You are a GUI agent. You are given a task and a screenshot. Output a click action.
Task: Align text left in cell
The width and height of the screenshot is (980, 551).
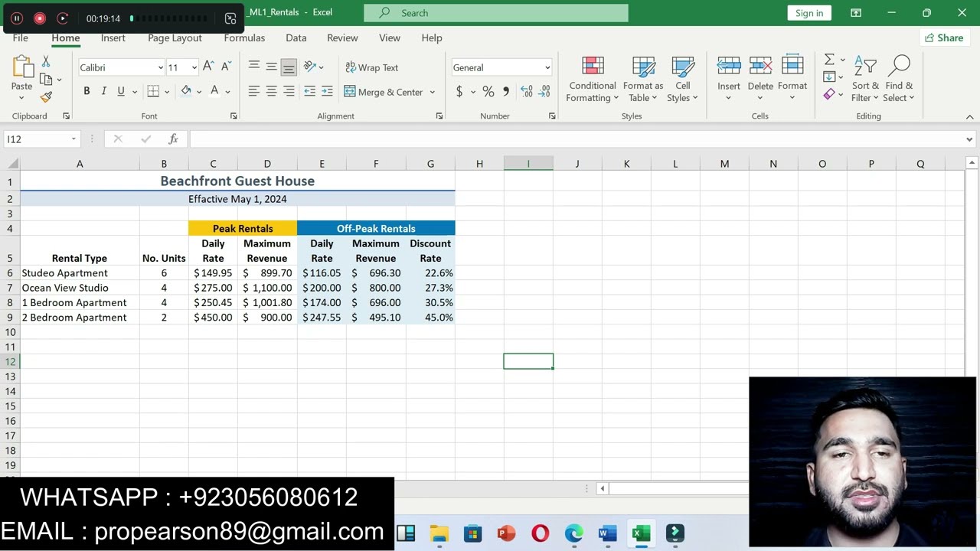[254, 91]
